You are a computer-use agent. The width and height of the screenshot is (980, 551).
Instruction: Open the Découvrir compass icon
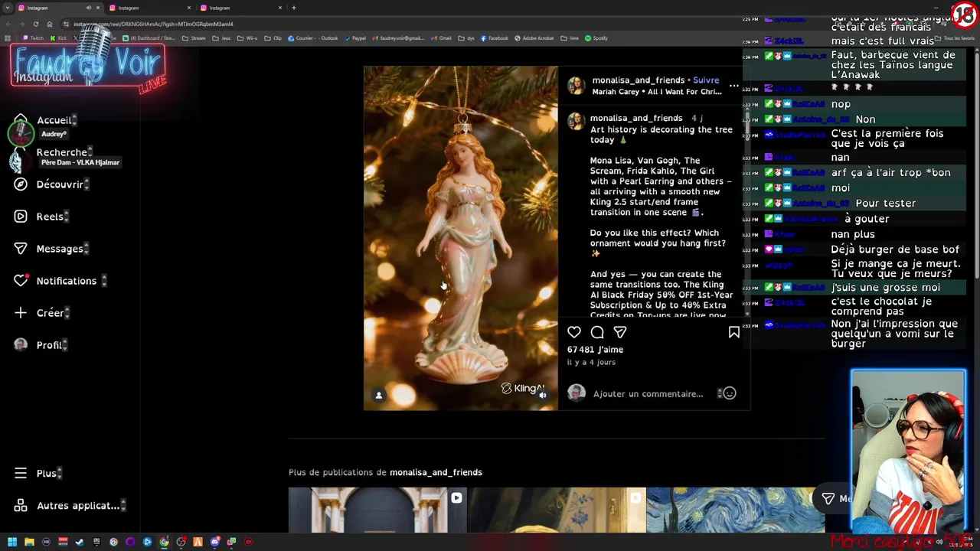tap(21, 184)
